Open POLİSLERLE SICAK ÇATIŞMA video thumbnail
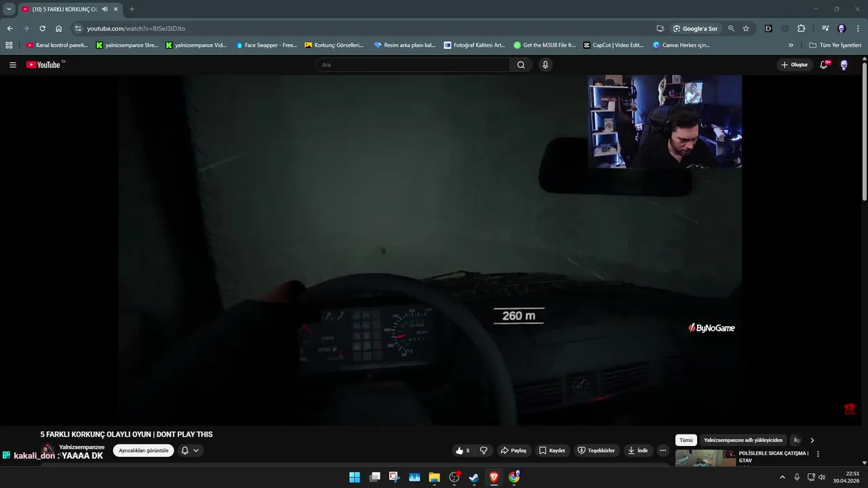 pyautogui.click(x=705, y=458)
